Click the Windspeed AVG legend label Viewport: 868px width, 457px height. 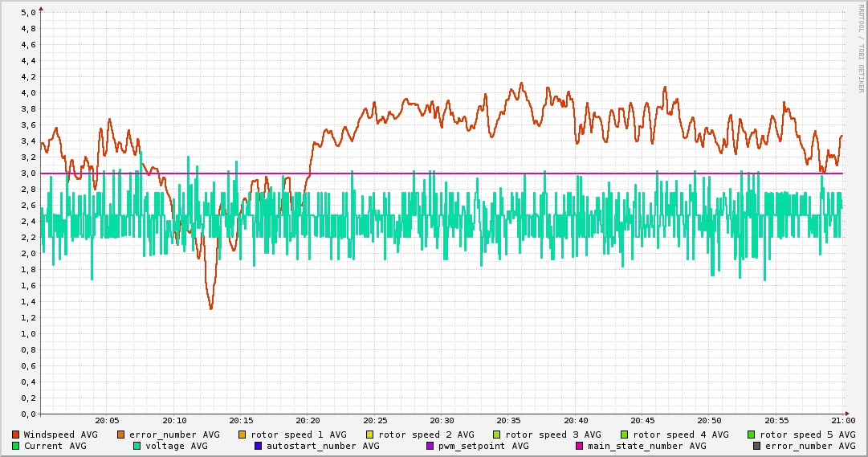pos(60,435)
